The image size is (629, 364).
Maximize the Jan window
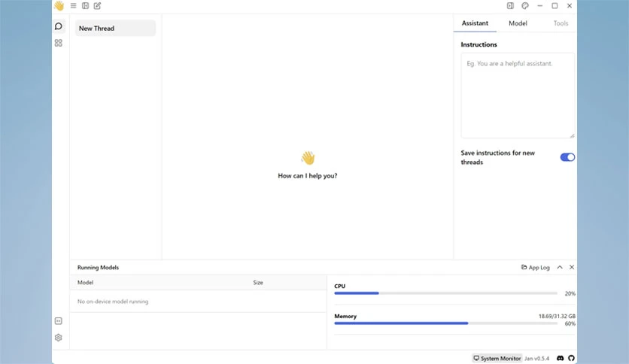[555, 5]
